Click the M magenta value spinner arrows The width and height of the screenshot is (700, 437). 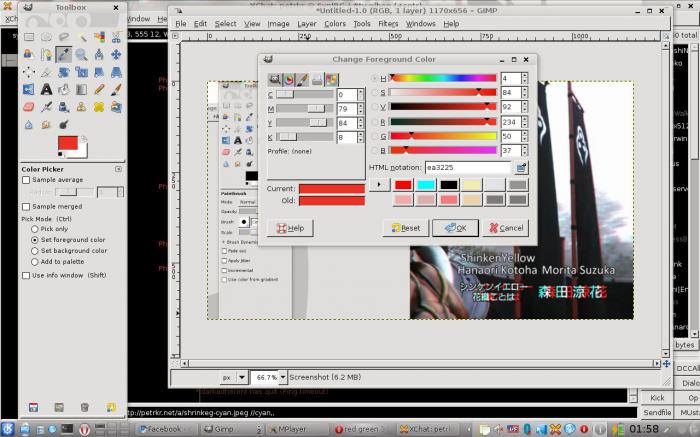tap(361, 109)
